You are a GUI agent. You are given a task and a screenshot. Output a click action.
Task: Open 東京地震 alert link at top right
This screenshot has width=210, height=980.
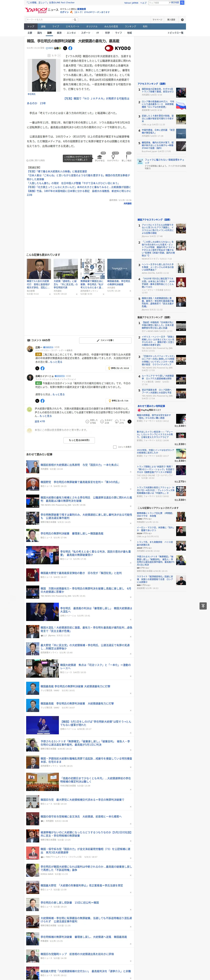[174, 3]
